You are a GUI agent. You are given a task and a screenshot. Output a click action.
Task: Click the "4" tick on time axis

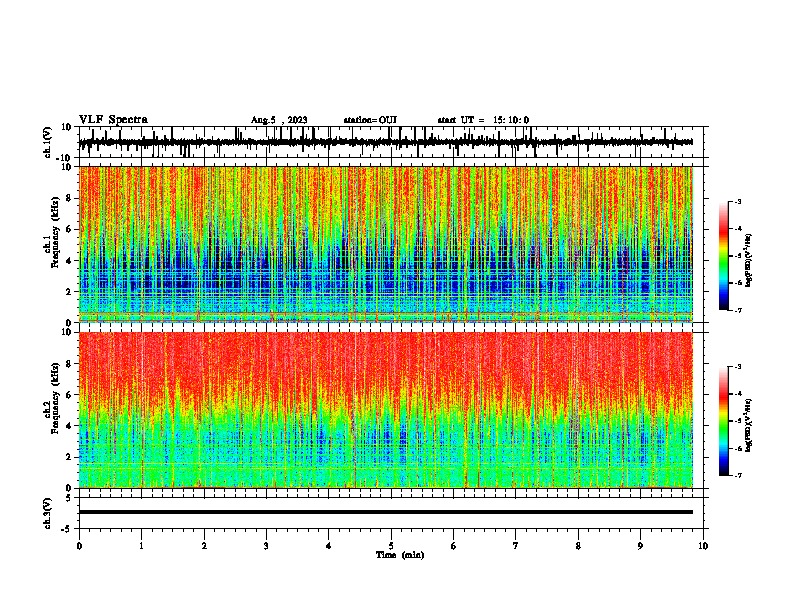click(x=329, y=546)
